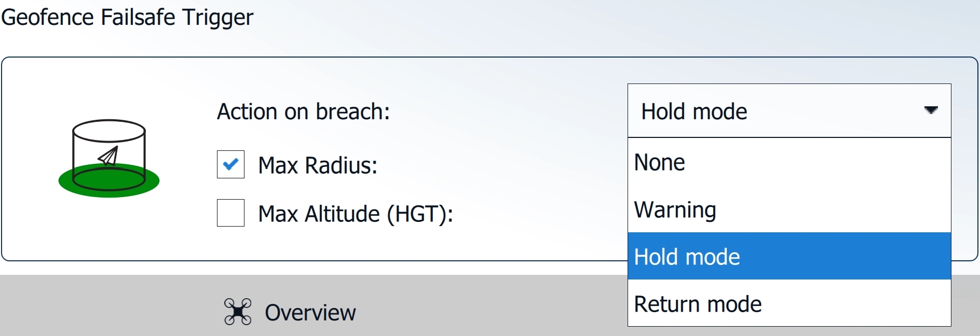
Task: Enable the Max Altitude (HGT) checkbox
Action: click(x=230, y=213)
